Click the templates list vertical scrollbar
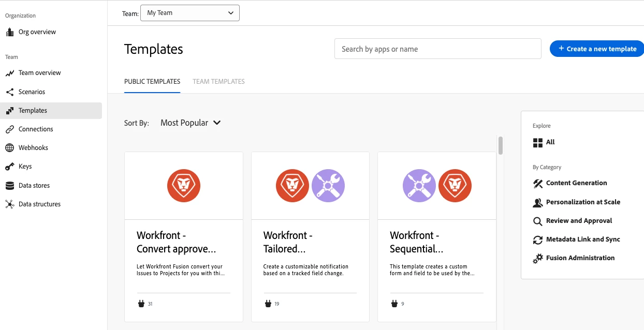The height and width of the screenshot is (330, 644). click(x=501, y=146)
